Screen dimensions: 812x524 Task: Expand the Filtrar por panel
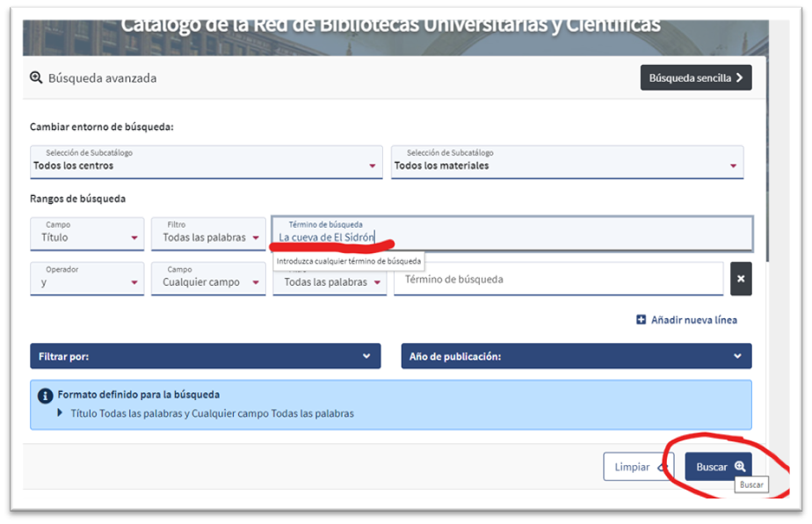[x=206, y=356]
